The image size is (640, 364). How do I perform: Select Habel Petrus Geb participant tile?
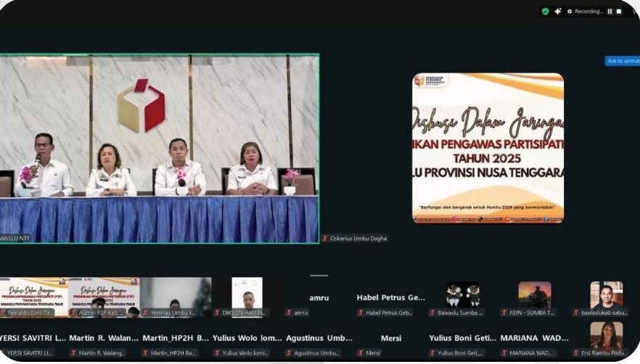tap(390, 298)
